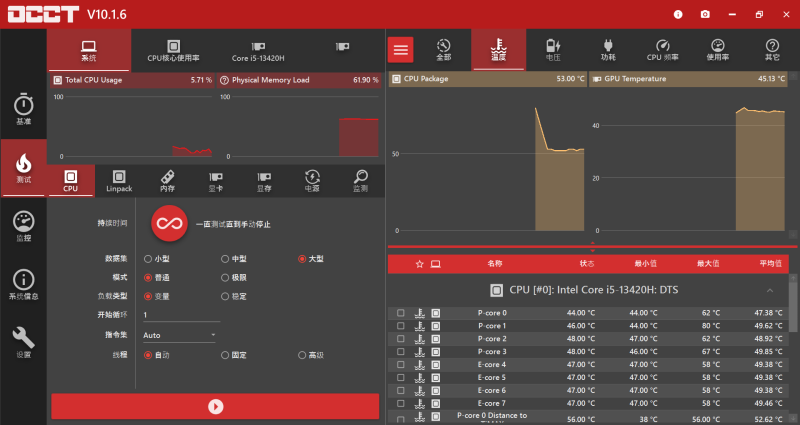Click the infinite duration button

[x=169, y=223]
